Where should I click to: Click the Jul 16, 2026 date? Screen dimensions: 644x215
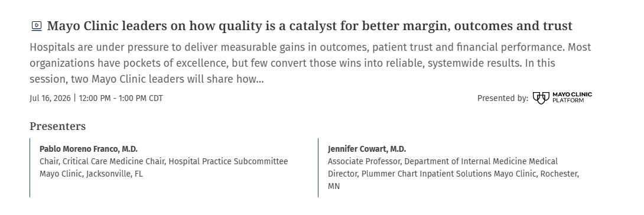coord(50,99)
